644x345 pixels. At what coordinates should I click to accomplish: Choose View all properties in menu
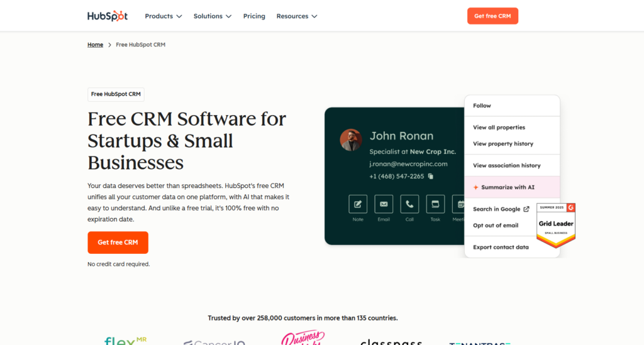(499, 128)
